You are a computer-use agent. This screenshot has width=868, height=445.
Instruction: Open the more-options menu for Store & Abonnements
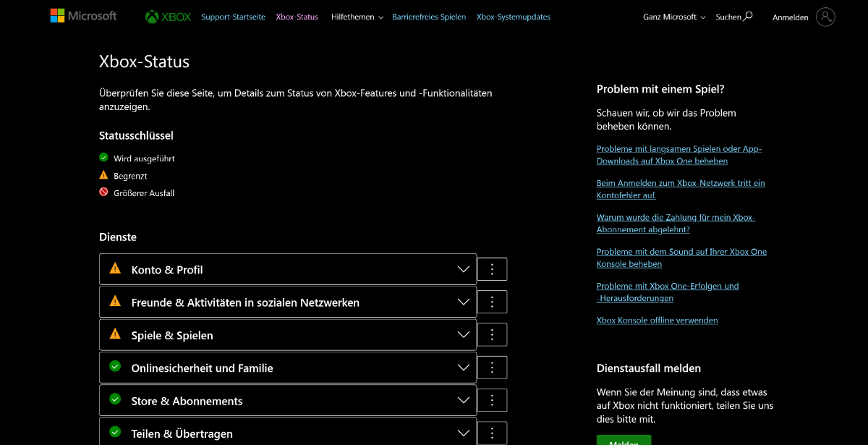click(x=493, y=400)
